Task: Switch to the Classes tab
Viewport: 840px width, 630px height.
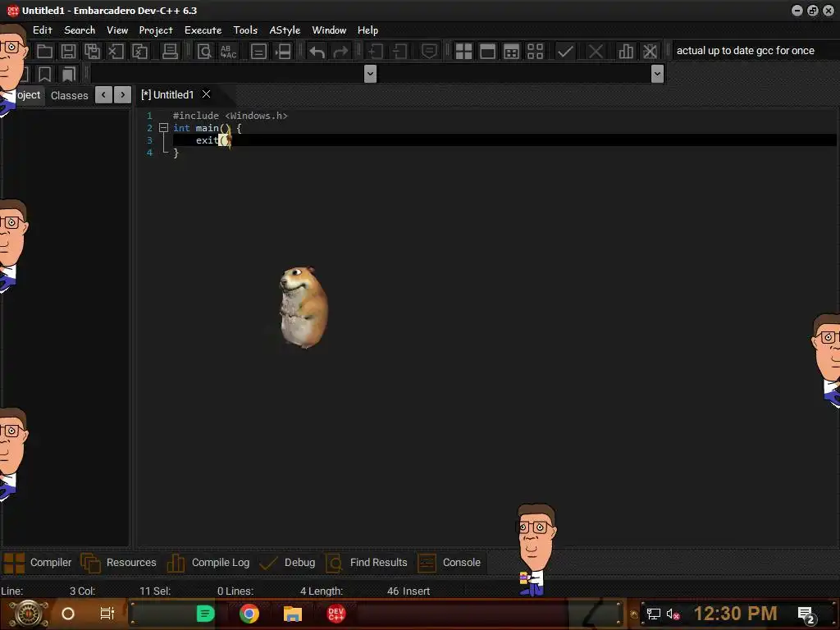Action: pos(70,95)
